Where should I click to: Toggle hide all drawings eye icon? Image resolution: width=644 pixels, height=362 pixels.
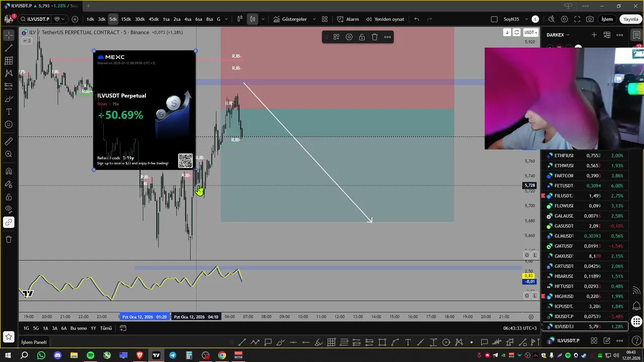coord(9,210)
